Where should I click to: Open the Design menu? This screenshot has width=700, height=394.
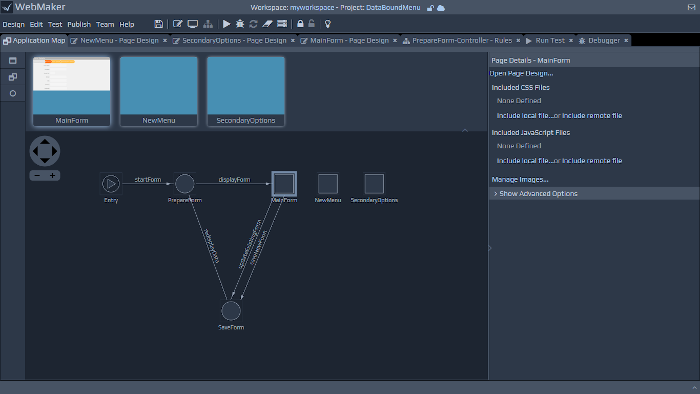click(x=13, y=25)
